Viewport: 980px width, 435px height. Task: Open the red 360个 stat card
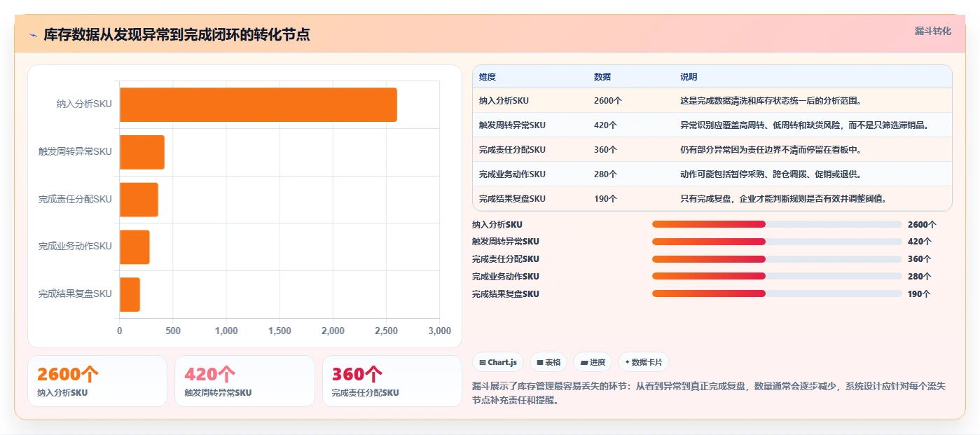point(392,381)
